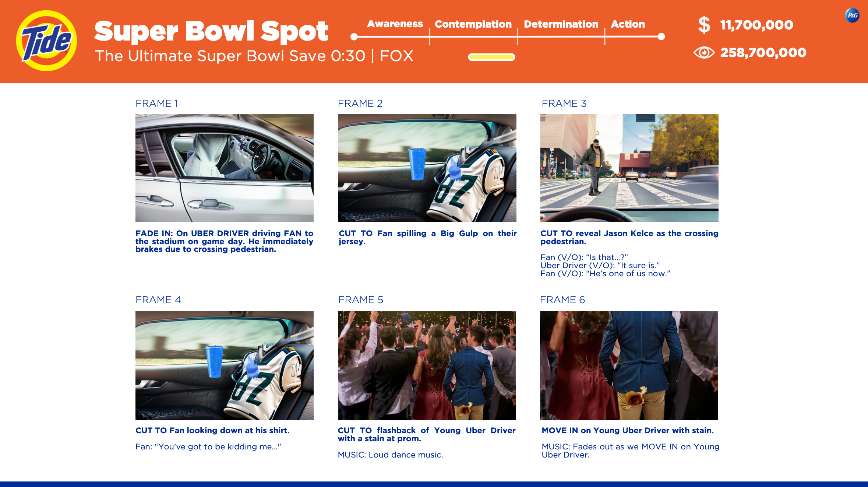Click the funnel timeline end dot
The width and height of the screenshot is (868, 487).
[661, 36]
